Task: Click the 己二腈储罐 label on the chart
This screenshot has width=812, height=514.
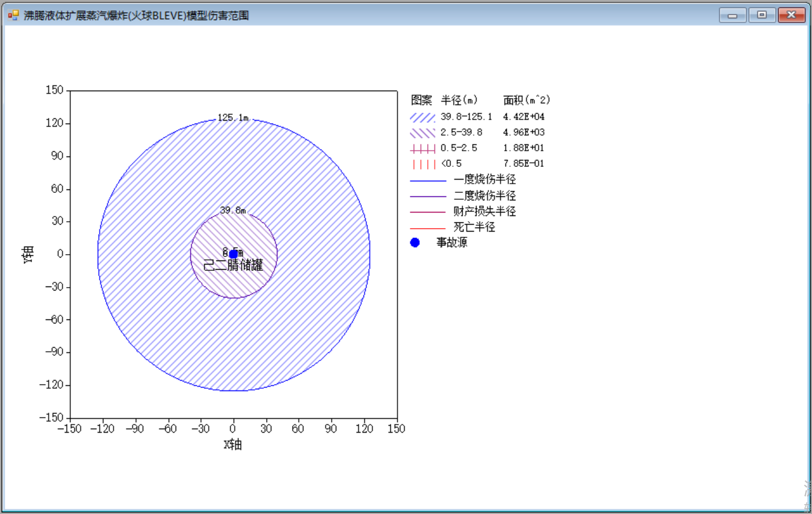Action: 233,265
